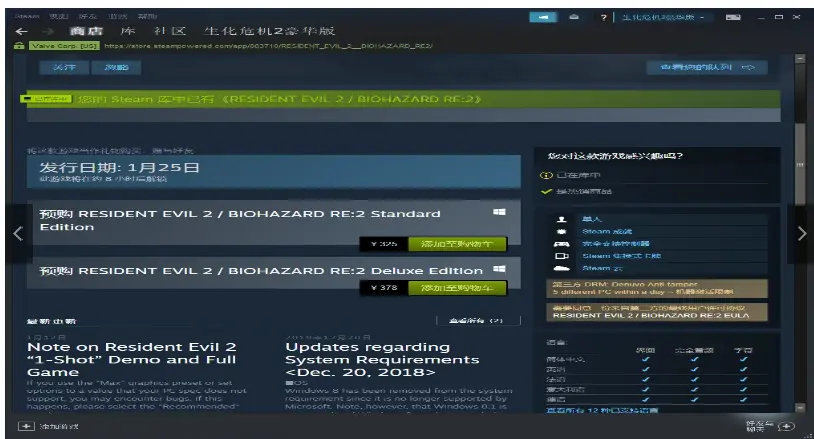Click the Ignore button beside Follow
The width and height of the screenshot is (814, 439).
click(116, 67)
